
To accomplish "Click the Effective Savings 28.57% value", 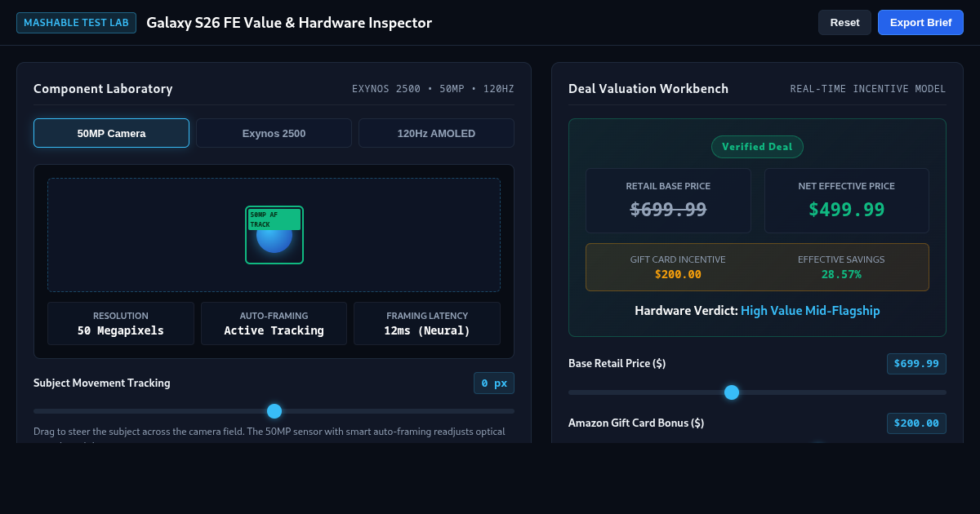I will (841, 275).
